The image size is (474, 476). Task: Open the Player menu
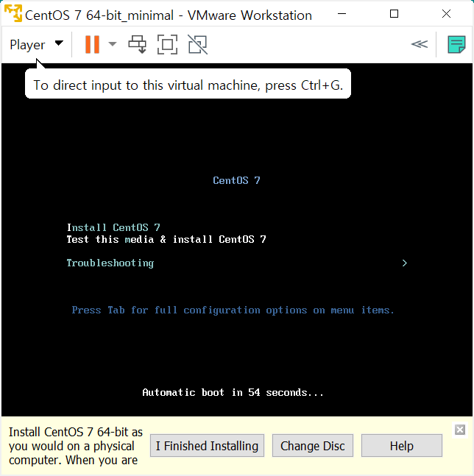(x=37, y=45)
